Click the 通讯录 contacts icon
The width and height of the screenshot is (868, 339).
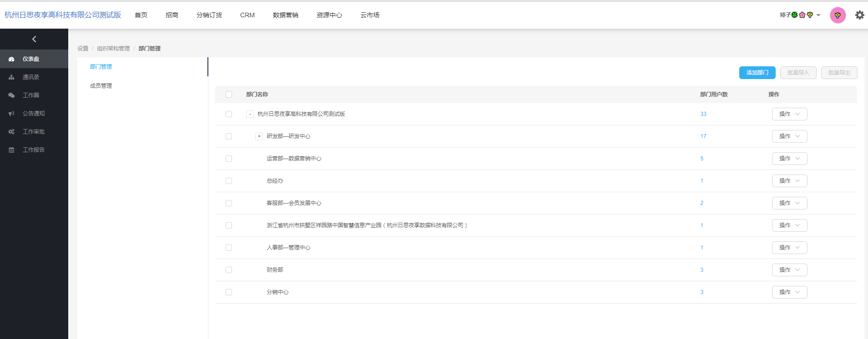pos(11,77)
